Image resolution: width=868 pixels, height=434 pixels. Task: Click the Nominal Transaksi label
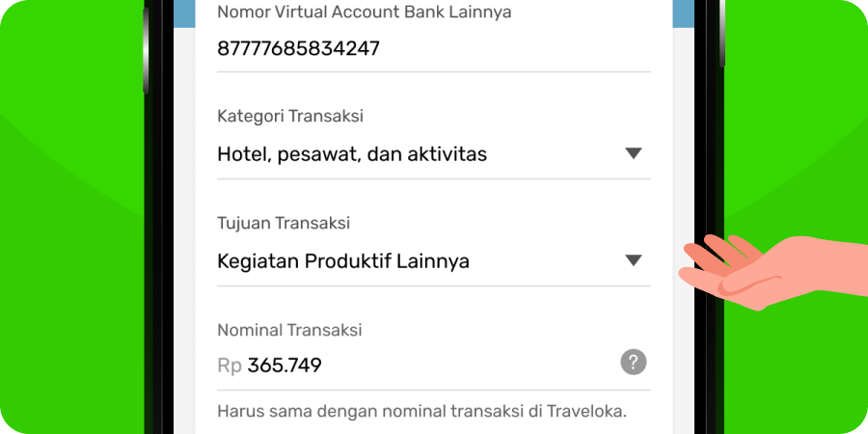pos(289,331)
